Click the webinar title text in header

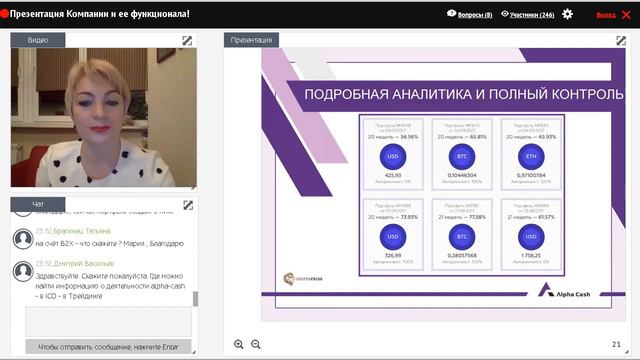click(x=100, y=14)
